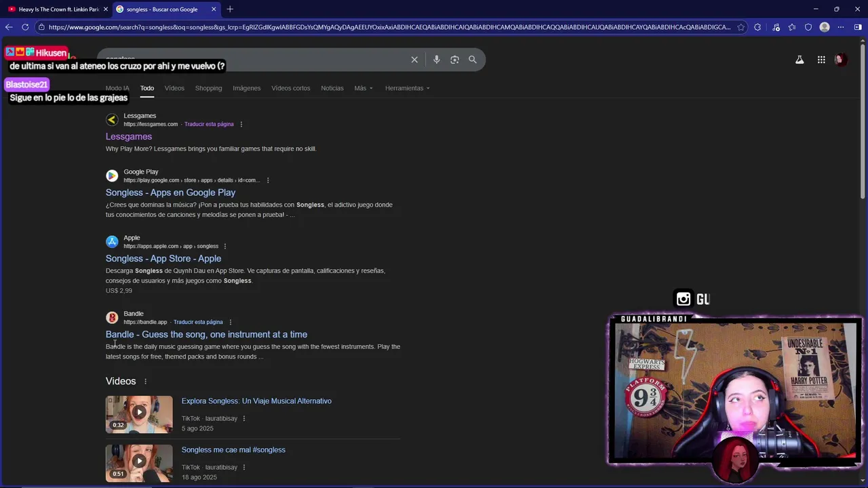Search by image with the lens icon

[x=454, y=60]
